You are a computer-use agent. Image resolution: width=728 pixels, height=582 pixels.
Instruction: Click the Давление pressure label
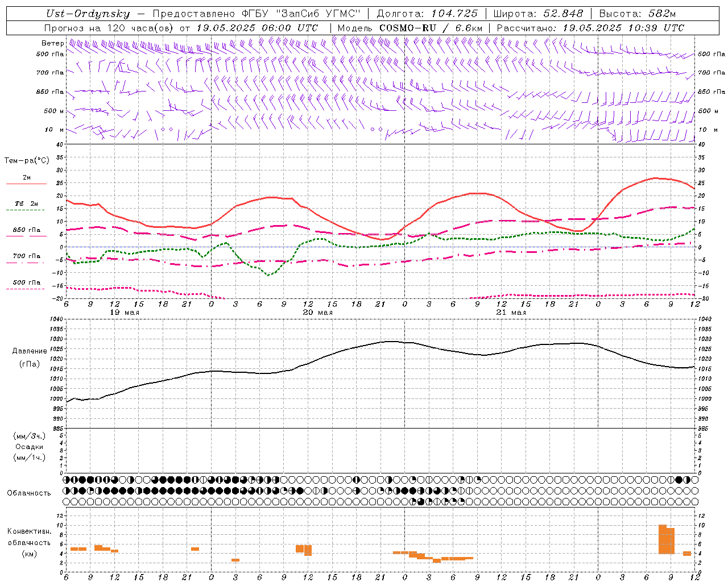coord(30,351)
